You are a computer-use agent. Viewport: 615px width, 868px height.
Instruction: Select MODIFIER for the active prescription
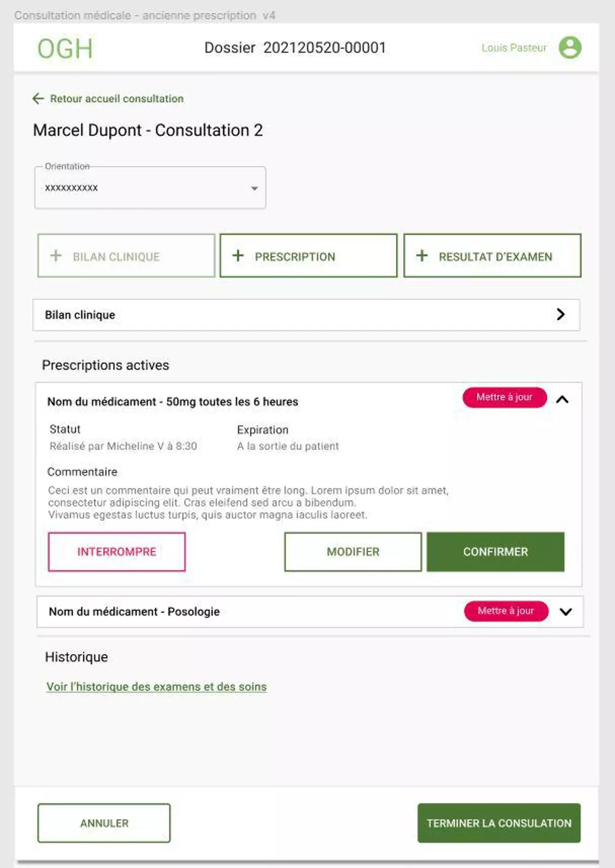[x=353, y=552]
